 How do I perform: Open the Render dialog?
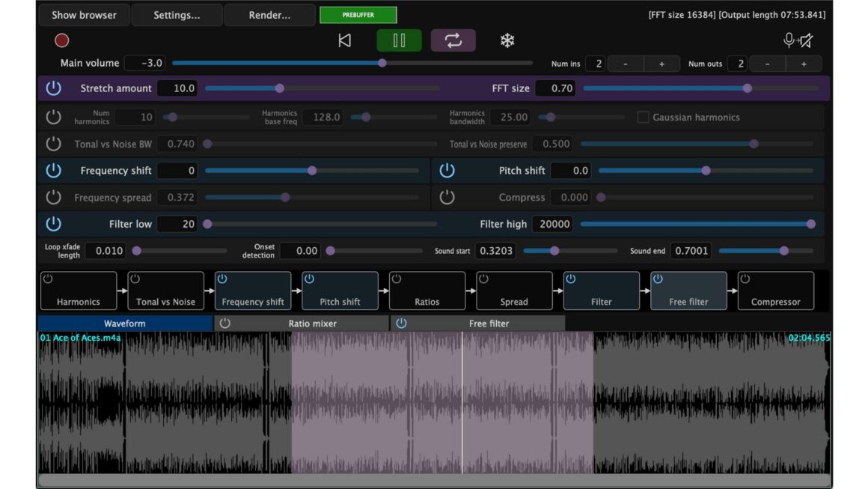tap(269, 14)
